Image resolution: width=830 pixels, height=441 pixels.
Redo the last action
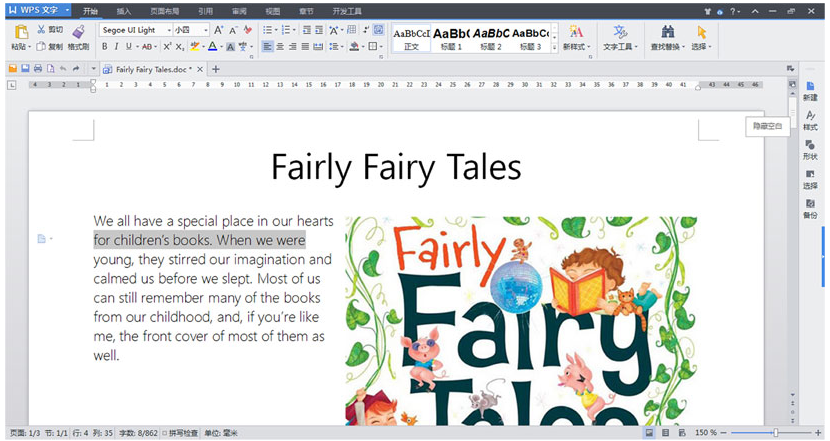pyautogui.click(x=76, y=69)
